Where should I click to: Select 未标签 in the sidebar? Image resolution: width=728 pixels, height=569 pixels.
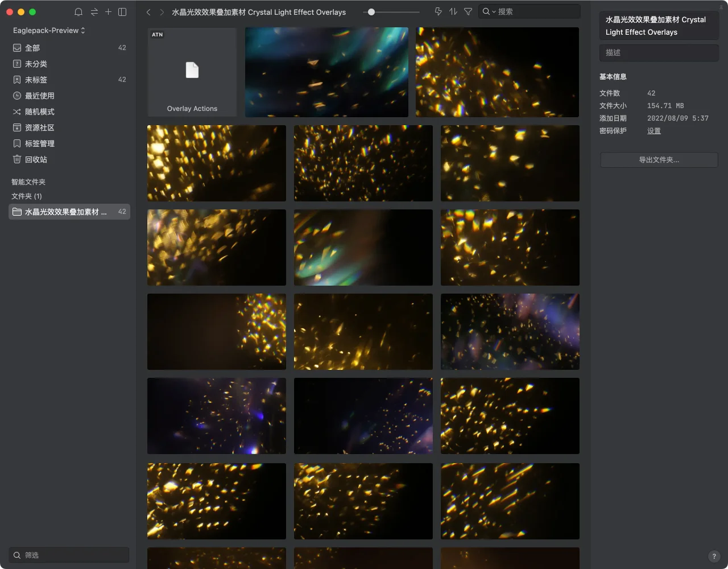[x=69, y=80]
